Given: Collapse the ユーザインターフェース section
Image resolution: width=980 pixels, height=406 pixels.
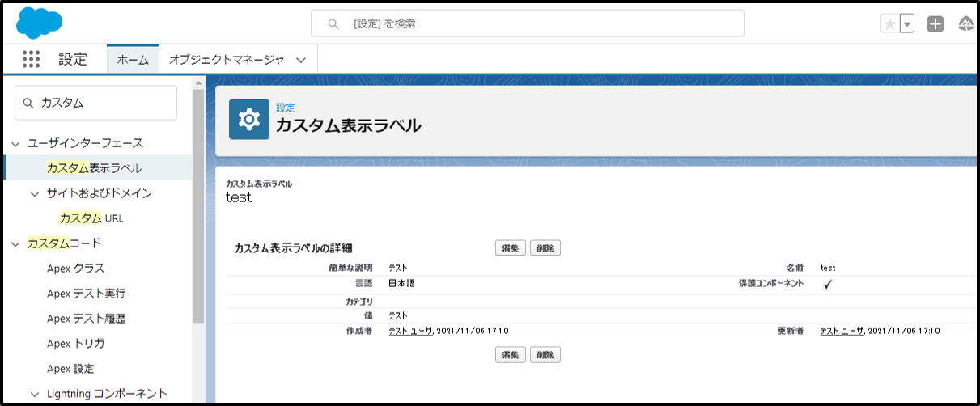Looking at the screenshot, I should [x=15, y=143].
